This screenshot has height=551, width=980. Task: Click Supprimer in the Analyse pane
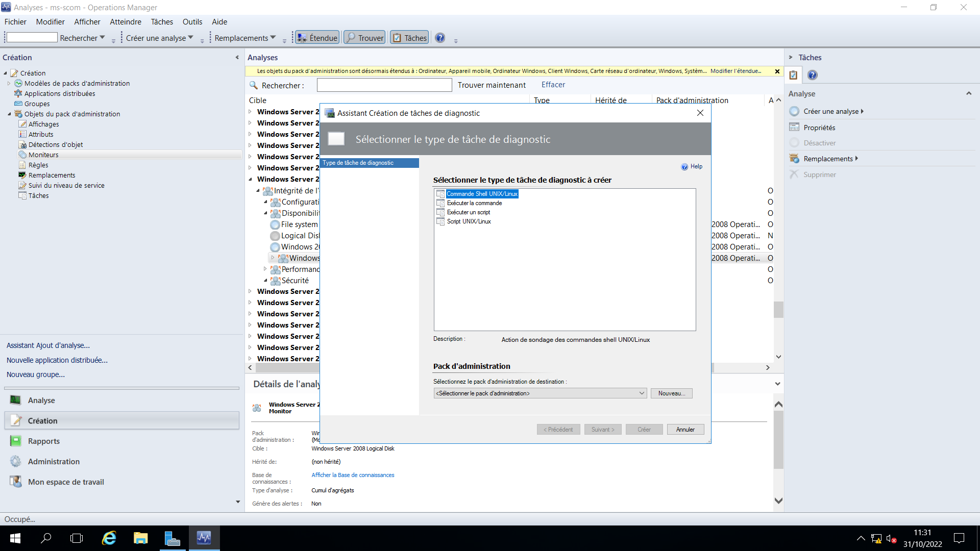(818, 174)
